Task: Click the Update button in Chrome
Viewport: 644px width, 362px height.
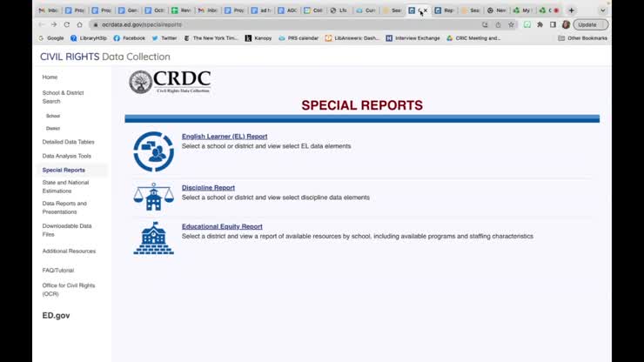Action: coord(591,24)
